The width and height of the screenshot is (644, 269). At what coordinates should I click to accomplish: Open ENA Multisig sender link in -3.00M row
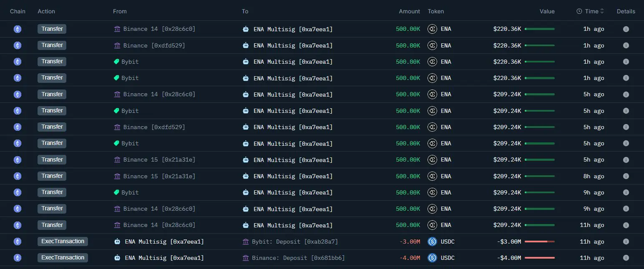[x=164, y=242]
